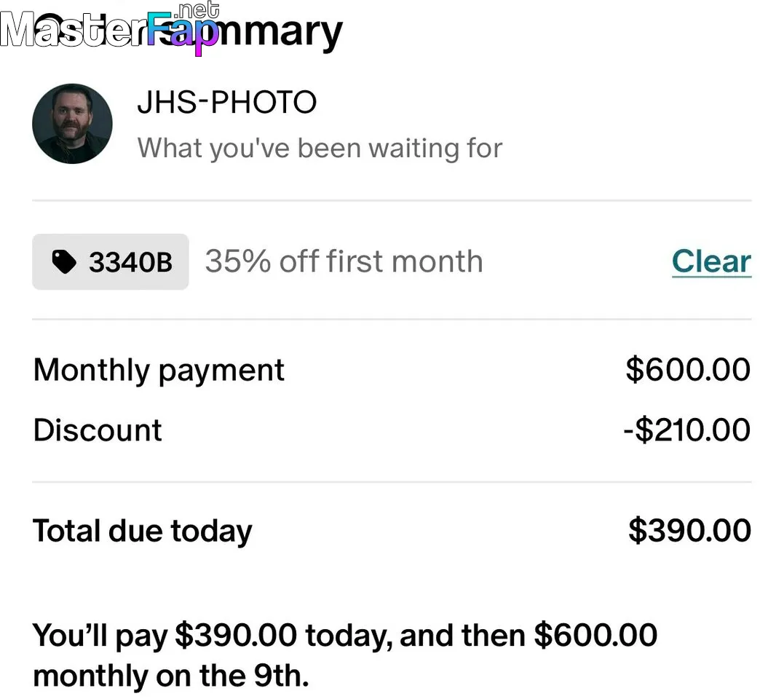
Task: Click the "What you've been waiting for" tagline
Action: pyautogui.click(x=320, y=148)
